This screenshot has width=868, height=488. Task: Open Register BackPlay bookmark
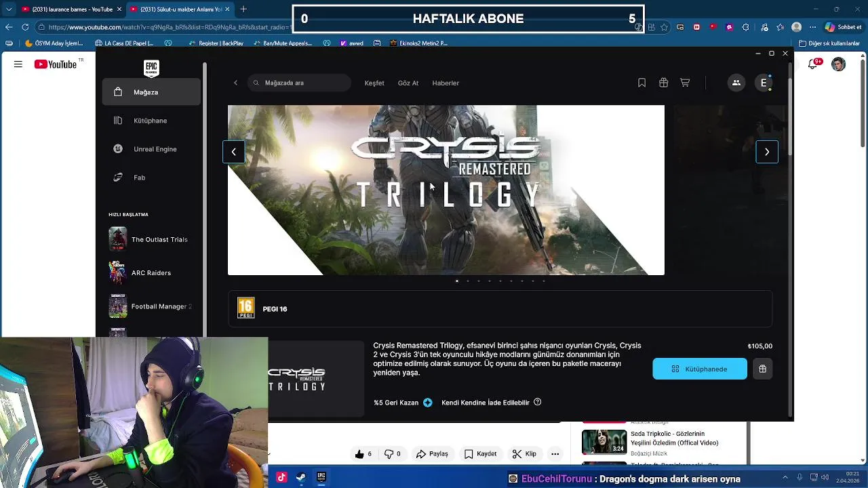tap(216, 43)
